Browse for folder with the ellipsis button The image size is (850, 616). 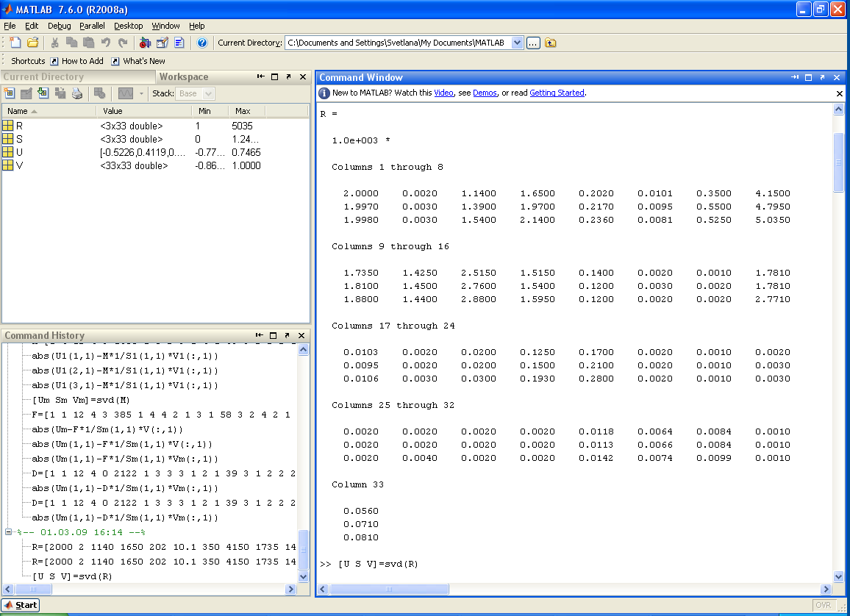pos(533,43)
